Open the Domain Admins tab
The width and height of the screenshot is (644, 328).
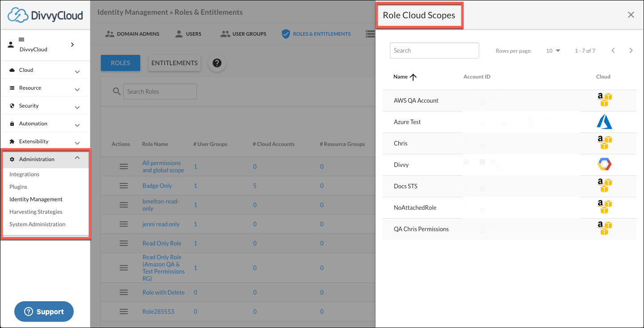(132, 34)
